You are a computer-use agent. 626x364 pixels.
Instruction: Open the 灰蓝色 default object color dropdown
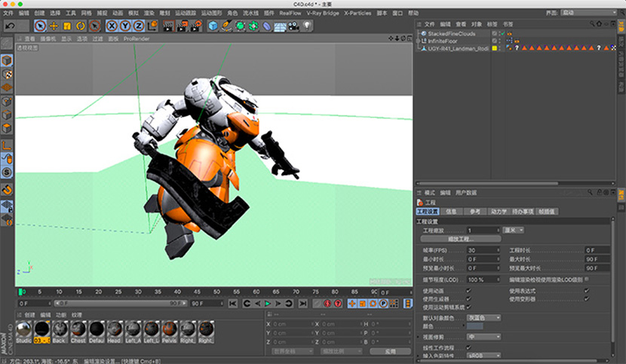tap(483, 318)
